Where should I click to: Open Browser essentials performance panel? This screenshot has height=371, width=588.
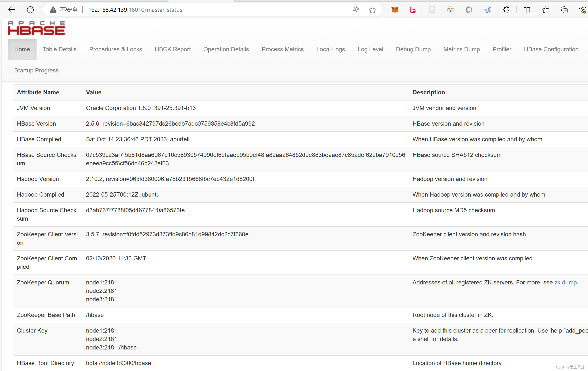coord(582,10)
